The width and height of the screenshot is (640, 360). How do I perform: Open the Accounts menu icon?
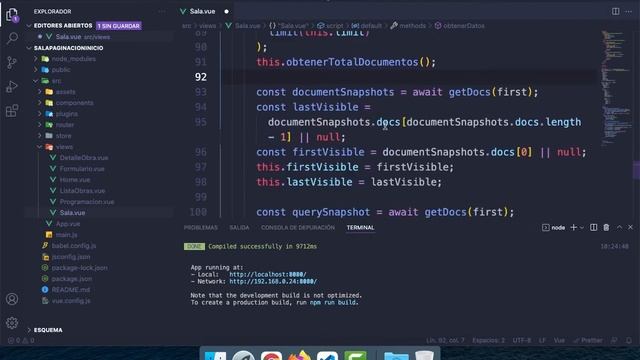click(12, 299)
